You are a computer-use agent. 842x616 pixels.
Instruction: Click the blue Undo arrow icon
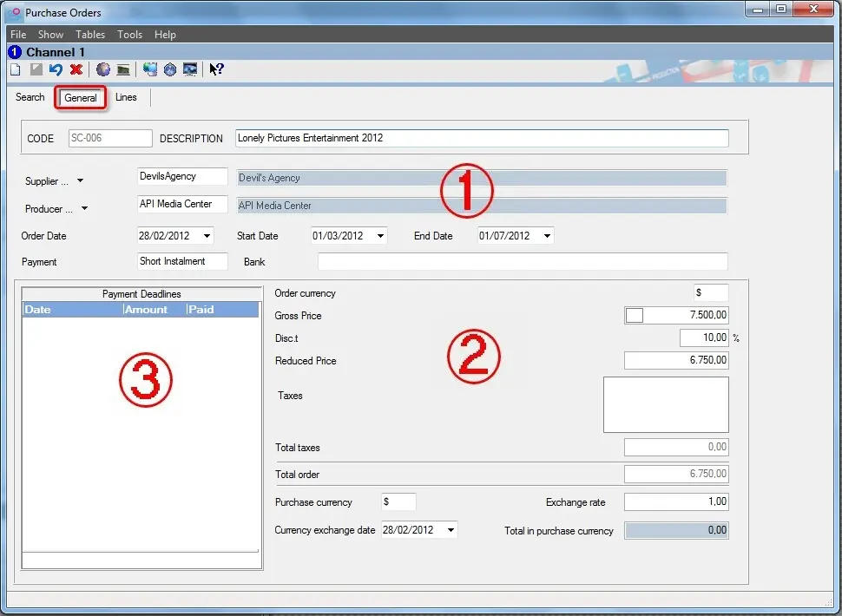point(56,70)
